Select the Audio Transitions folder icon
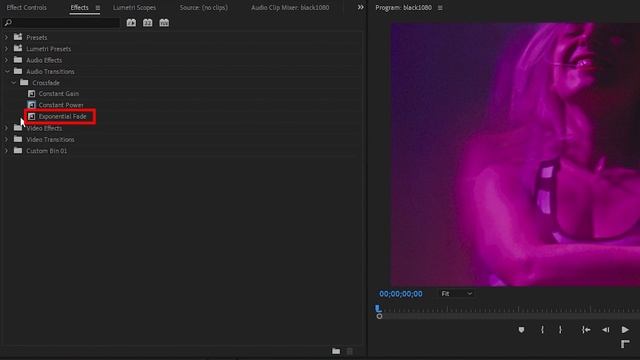The height and width of the screenshot is (360, 640). point(18,71)
